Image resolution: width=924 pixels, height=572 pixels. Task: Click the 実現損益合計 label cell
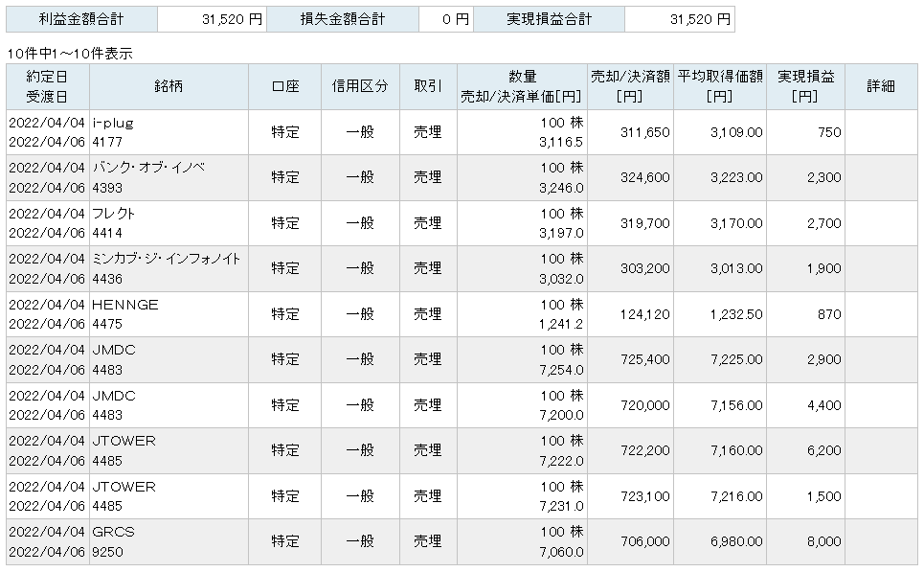(549, 19)
